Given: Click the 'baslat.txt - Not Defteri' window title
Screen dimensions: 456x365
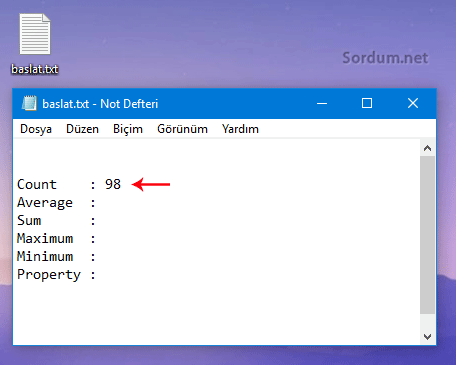Looking at the screenshot, I should pyautogui.click(x=100, y=104).
